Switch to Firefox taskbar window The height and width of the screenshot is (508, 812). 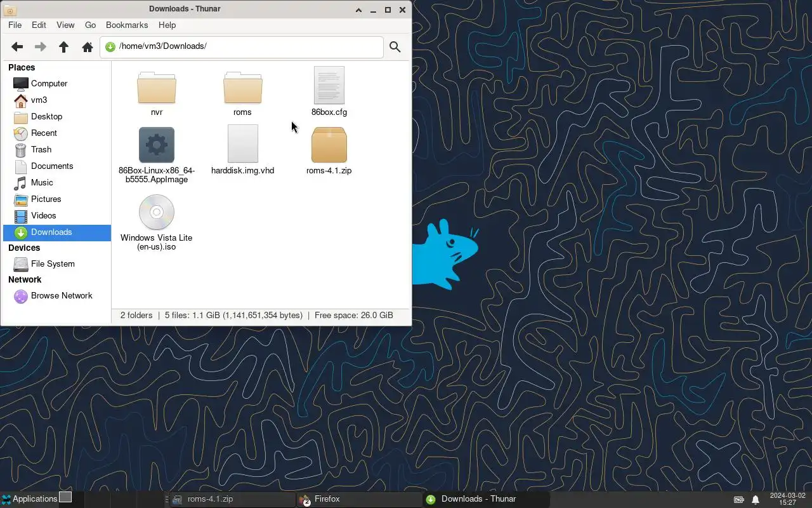[358, 499]
